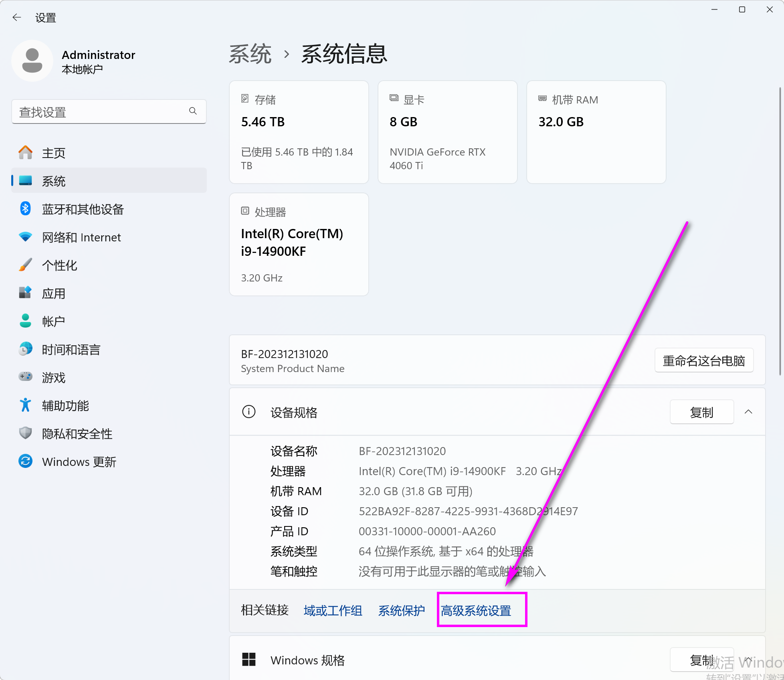Expand the Windows 规格 section chevron
Image resolution: width=784 pixels, height=680 pixels.
pyautogui.click(x=748, y=660)
